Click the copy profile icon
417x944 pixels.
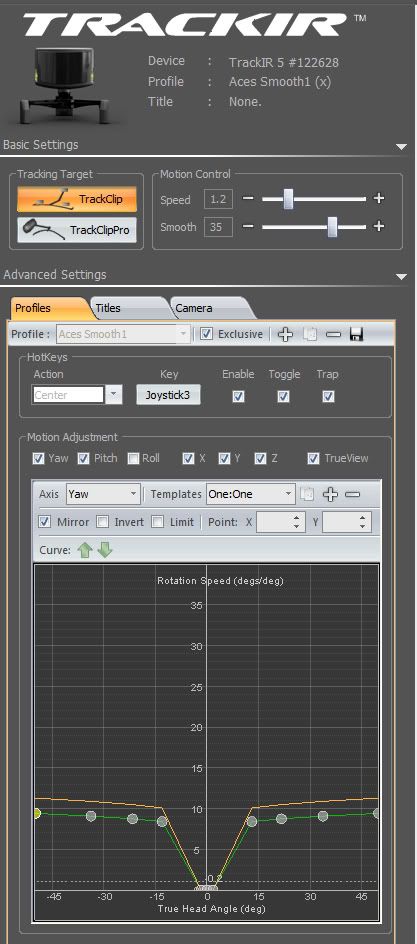pyautogui.click(x=310, y=334)
